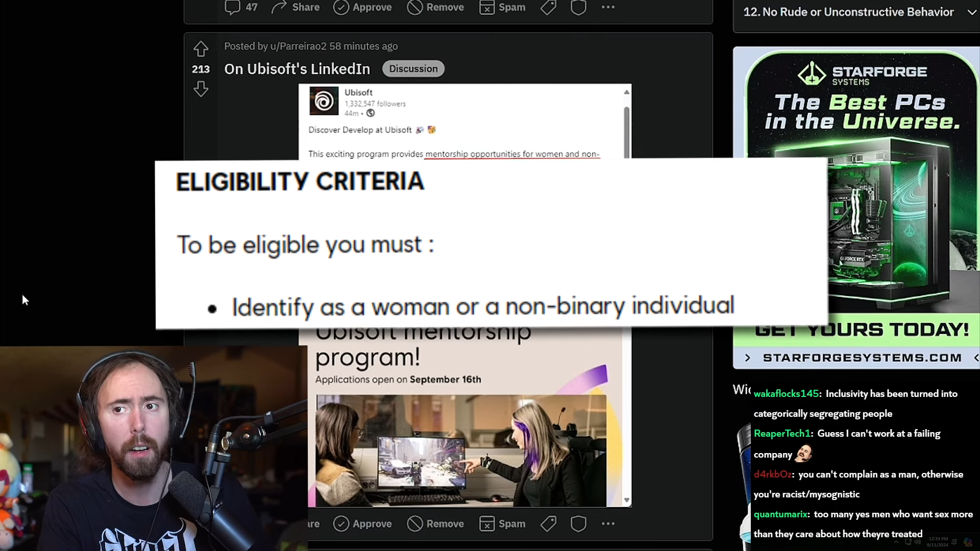Click 'Applications open on September 16th' text

(398, 380)
